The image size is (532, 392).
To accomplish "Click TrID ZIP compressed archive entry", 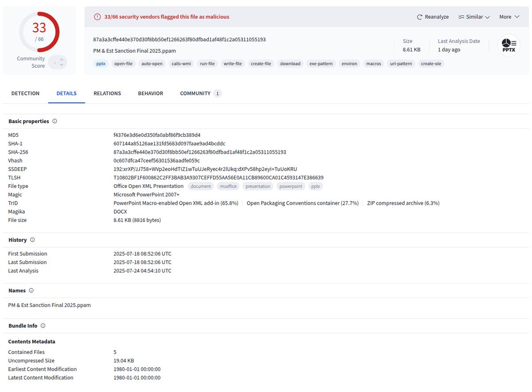I will (x=403, y=203).
